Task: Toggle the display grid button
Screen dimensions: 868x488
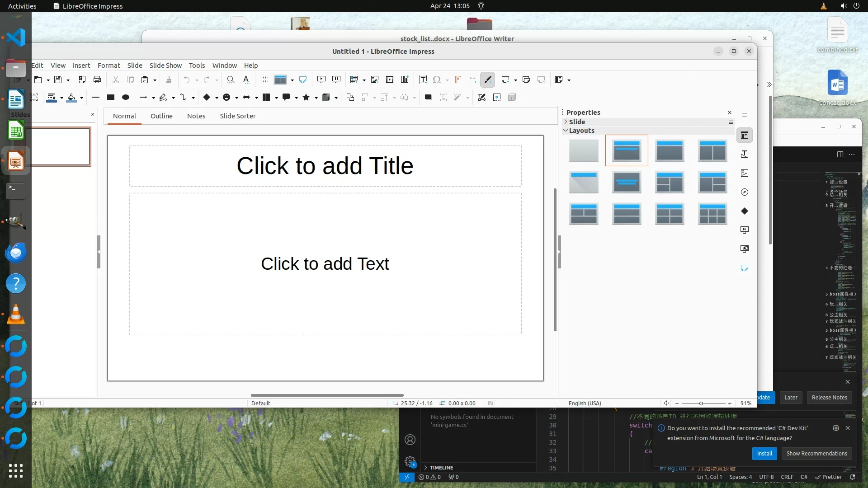Action: (x=264, y=80)
